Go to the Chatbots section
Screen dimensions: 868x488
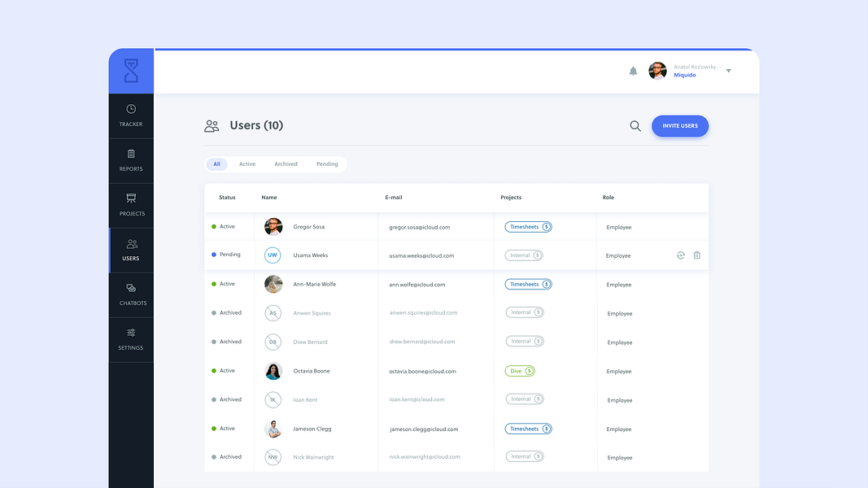coord(130,294)
